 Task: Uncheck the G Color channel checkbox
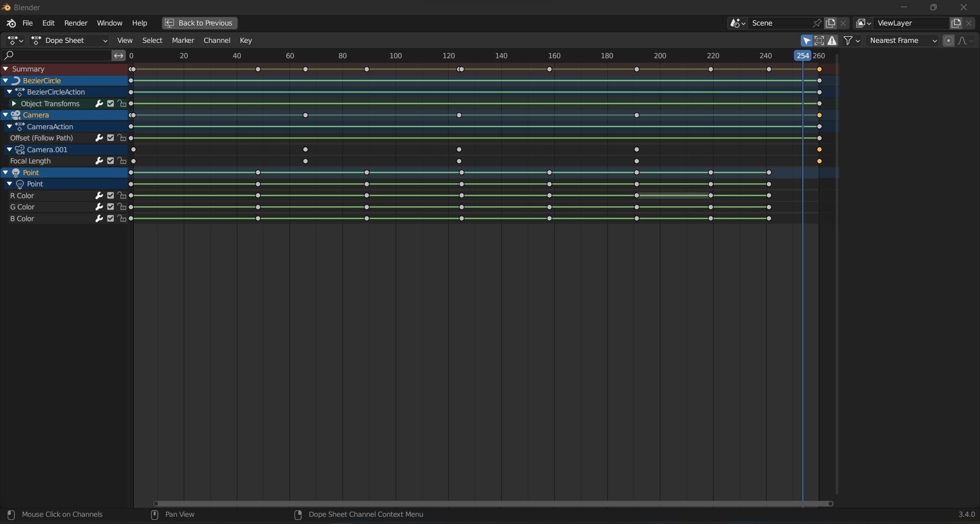point(110,207)
